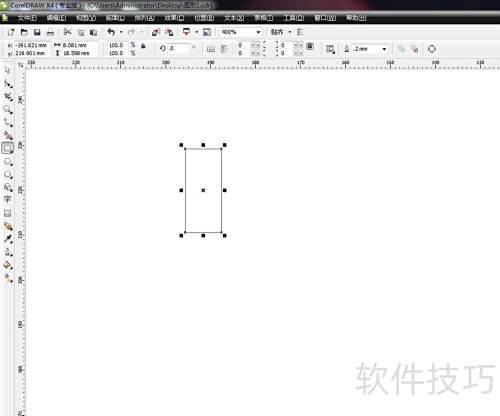Open the 帮助(H) menu
Image resolution: width=500 pixels, height=416 pixels.
(x=356, y=18)
